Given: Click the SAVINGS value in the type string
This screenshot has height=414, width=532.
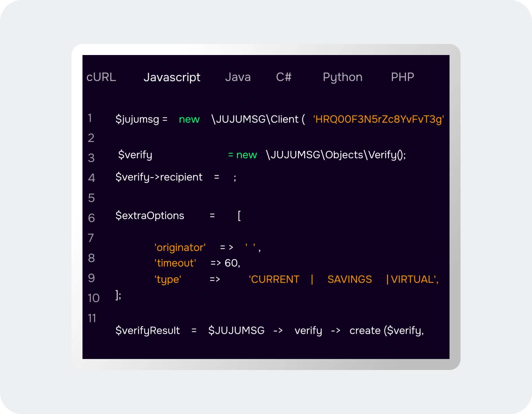Looking at the screenshot, I should [350, 279].
